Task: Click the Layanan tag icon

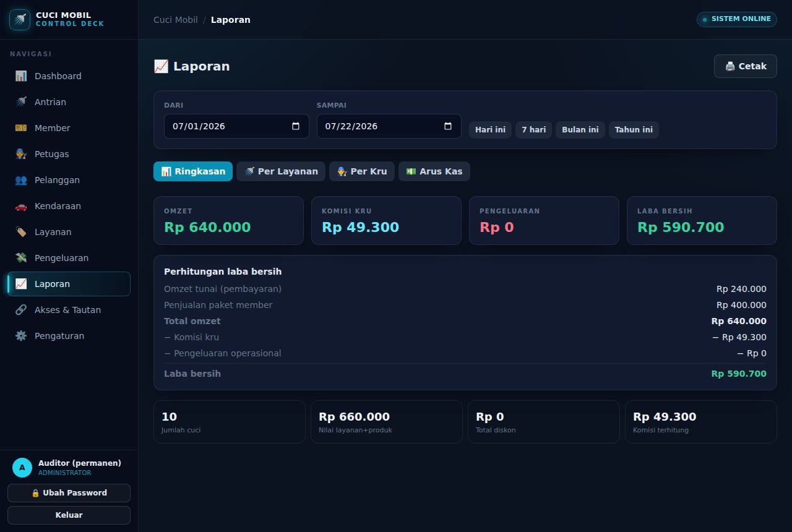Action: (x=21, y=232)
